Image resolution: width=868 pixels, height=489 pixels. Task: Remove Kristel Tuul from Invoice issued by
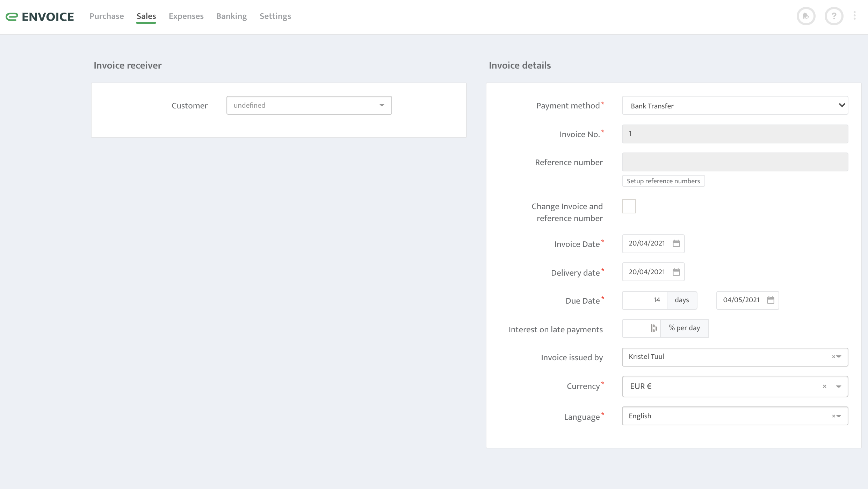[834, 356]
